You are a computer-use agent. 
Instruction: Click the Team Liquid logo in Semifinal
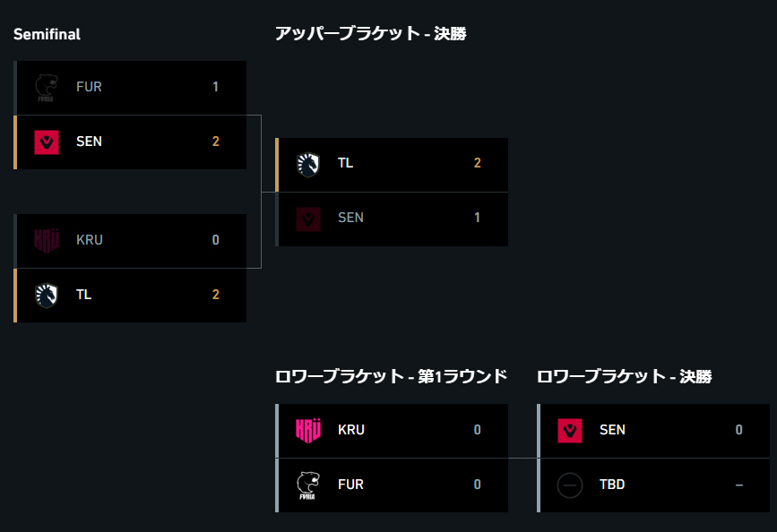(x=47, y=296)
